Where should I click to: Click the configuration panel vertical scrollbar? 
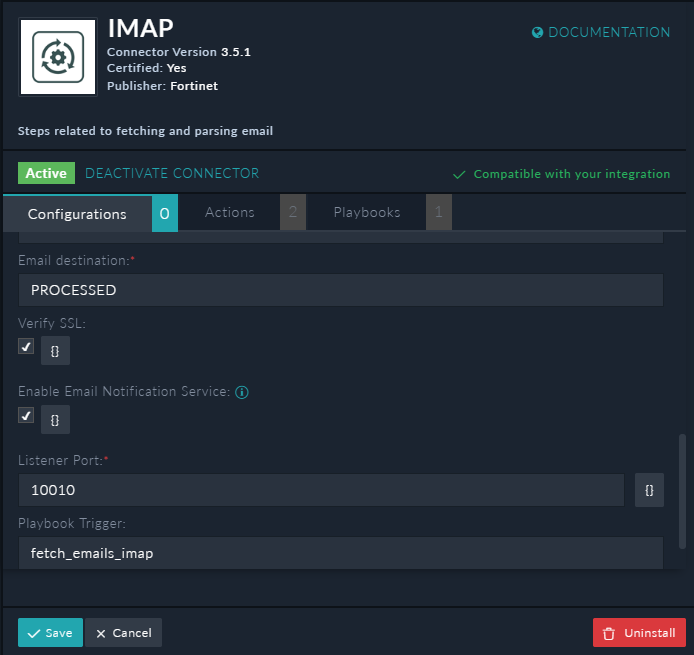click(682, 491)
